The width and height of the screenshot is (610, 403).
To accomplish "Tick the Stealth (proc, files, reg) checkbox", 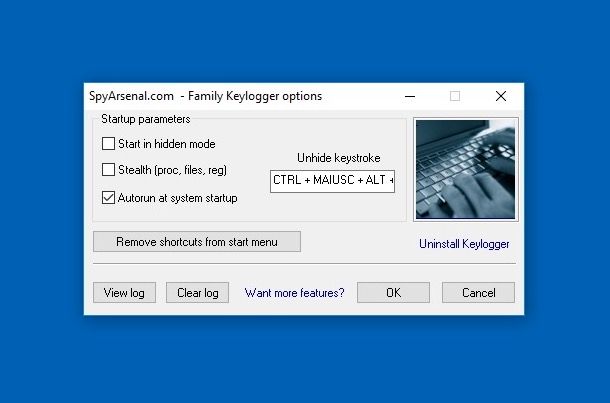I will (x=108, y=170).
